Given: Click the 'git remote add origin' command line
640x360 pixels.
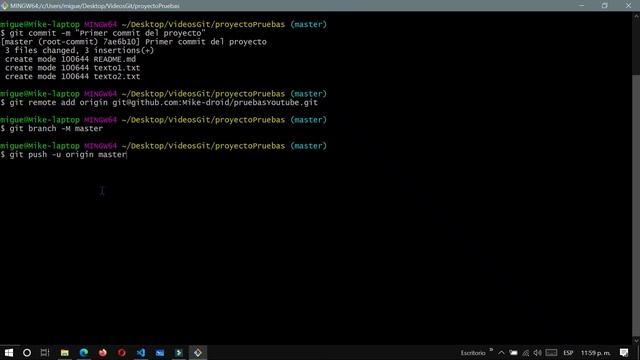Looking at the screenshot, I should [x=159, y=102].
